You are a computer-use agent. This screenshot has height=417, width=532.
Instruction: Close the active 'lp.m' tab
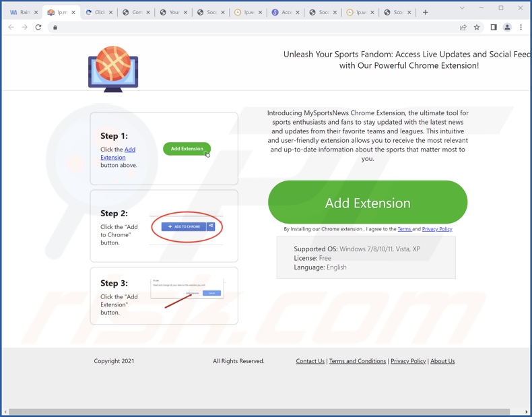coord(73,13)
